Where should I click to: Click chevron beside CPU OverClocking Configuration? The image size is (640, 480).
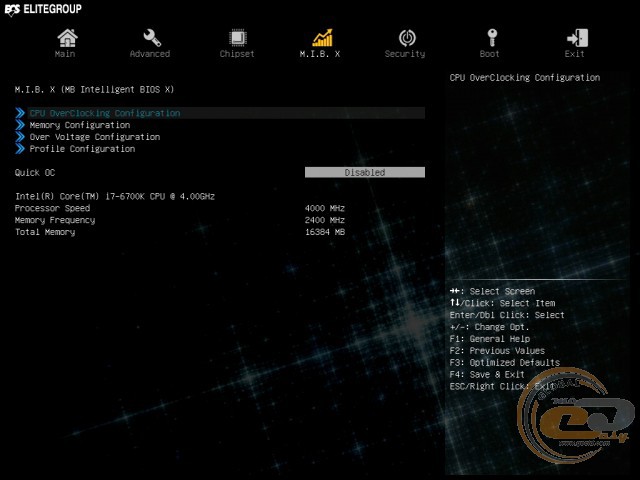click(20, 113)
